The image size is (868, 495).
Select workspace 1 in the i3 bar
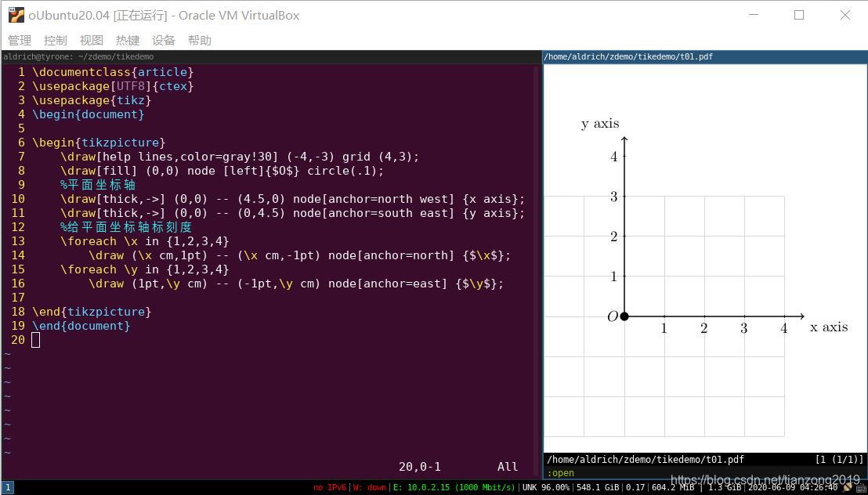point(8,488)
